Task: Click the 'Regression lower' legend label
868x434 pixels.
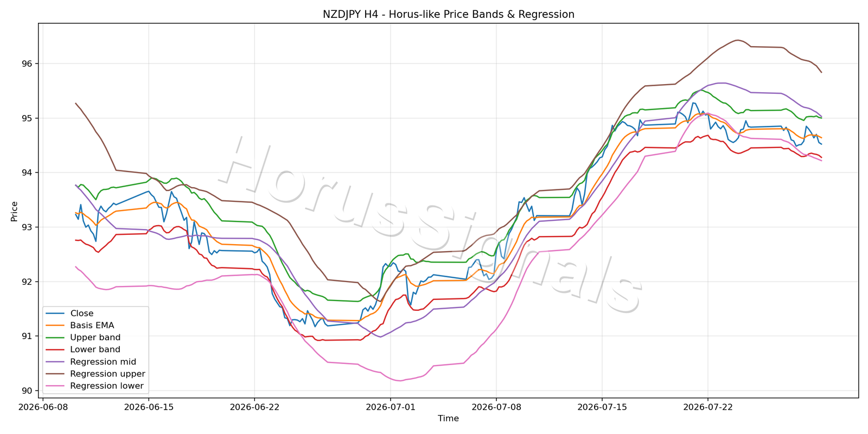Action: tap(107, 386)
